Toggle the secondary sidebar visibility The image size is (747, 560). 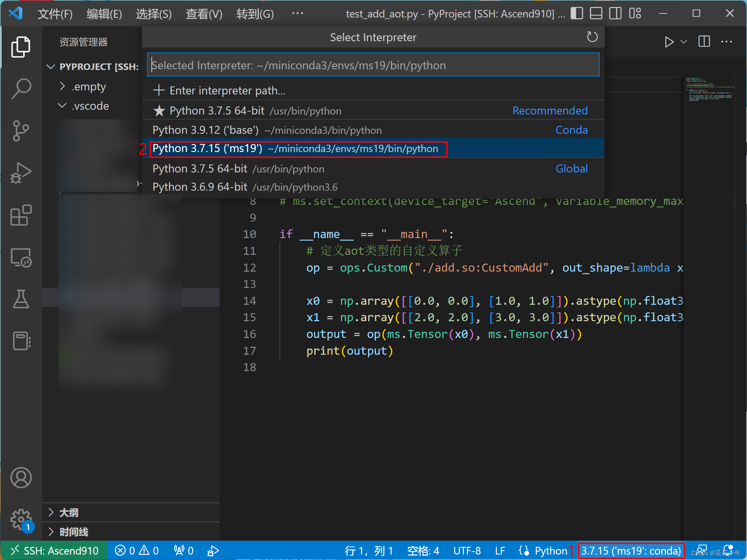(615, 13)
